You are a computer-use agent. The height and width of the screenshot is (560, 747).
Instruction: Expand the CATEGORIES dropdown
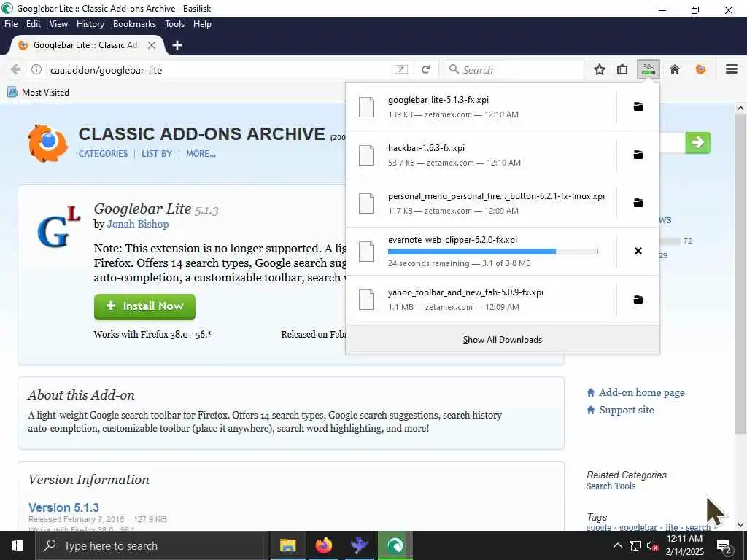(x=103, y=153)
